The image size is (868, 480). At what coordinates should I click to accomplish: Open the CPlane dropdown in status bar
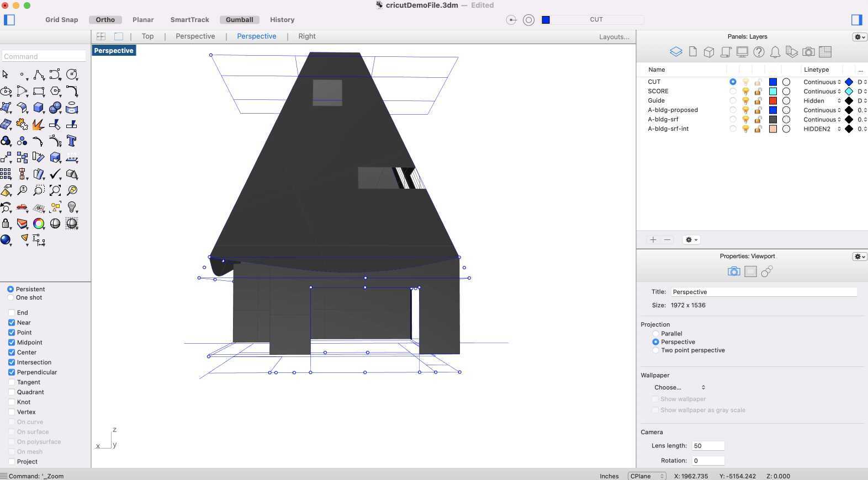tap(647, 476)
